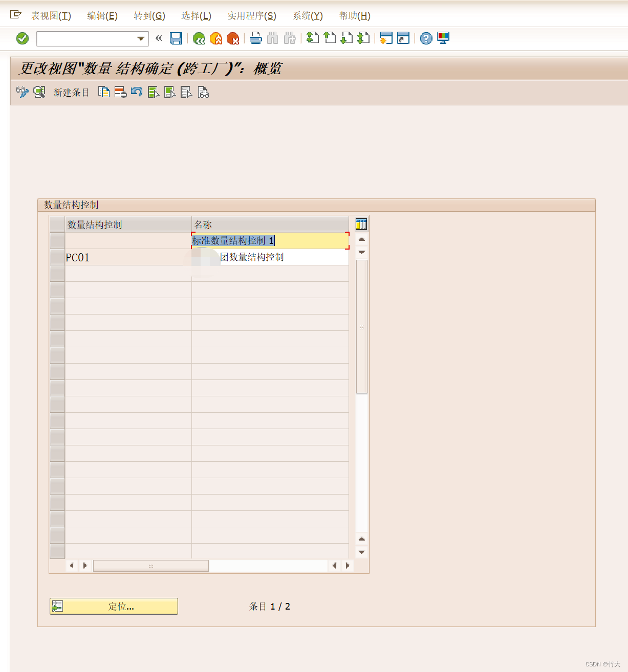Open the 转到(G) menu
This screenshot has width=628, height=672.
149,16
